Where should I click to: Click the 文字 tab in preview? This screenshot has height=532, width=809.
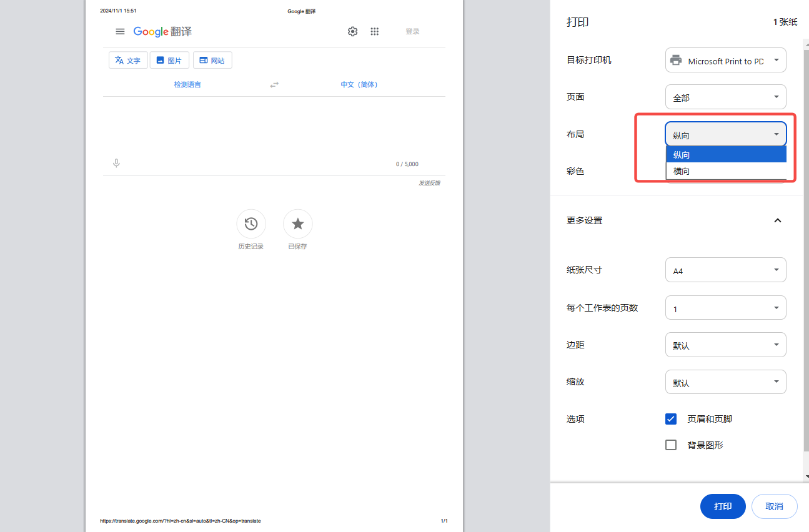click(128, 61)
